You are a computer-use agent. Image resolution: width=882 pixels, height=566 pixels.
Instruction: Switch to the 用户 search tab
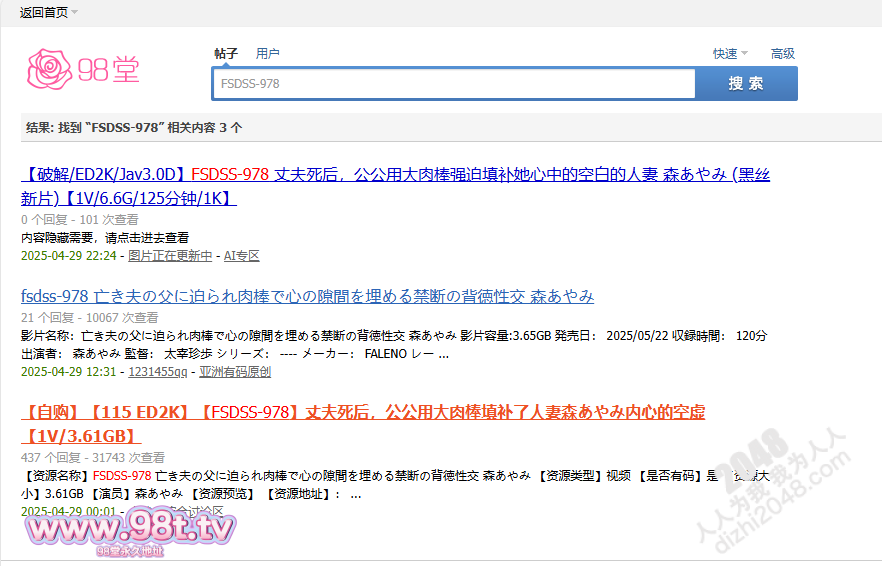(267, 54)
